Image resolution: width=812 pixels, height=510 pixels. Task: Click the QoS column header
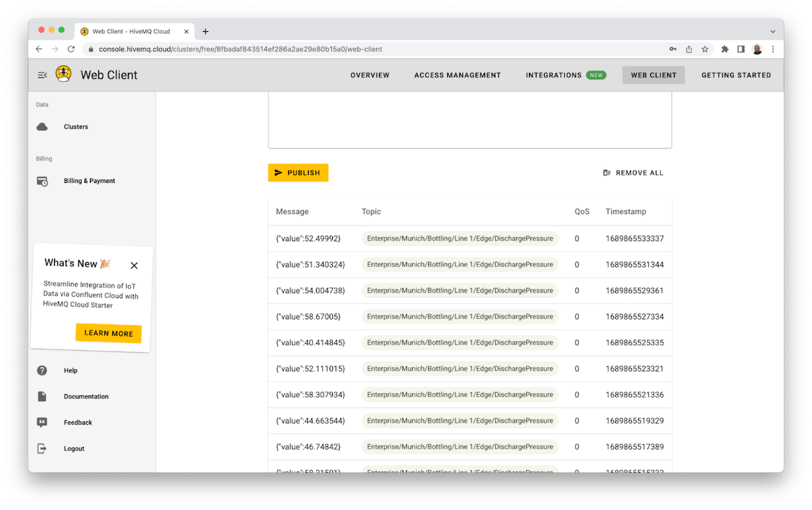click(582, 211)
